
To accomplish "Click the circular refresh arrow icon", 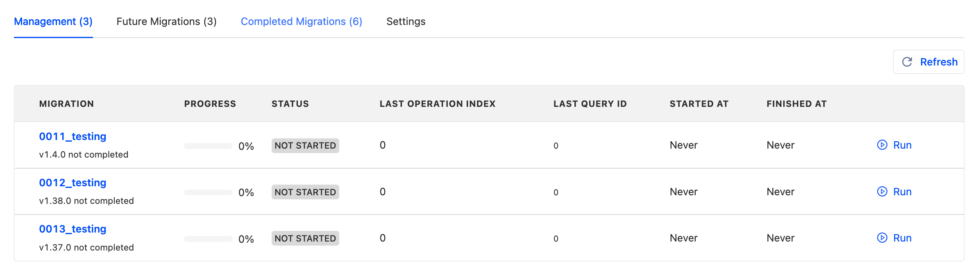I will click(907, 62).
